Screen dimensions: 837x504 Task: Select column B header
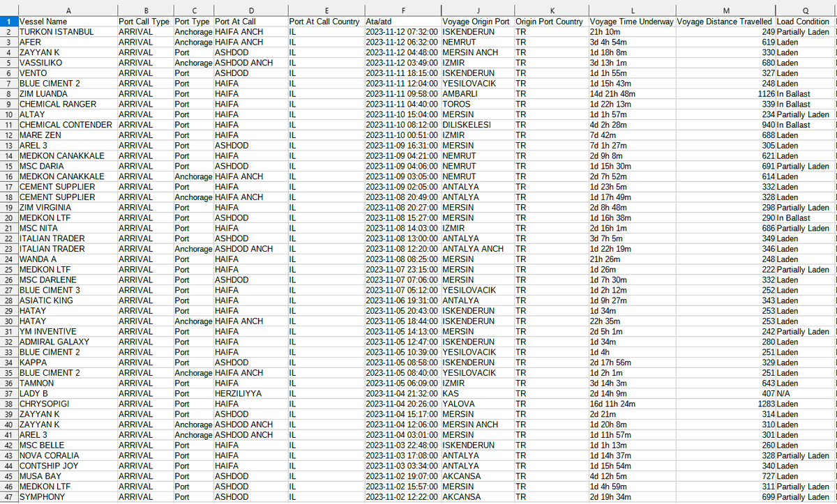[x=145, y=10]
